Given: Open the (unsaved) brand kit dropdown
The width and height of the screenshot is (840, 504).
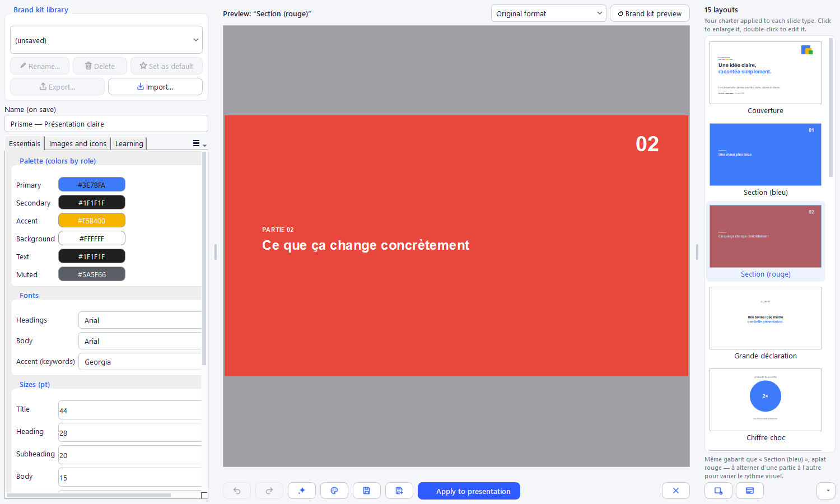Looking at the screenshot, I should coord(106,40).
